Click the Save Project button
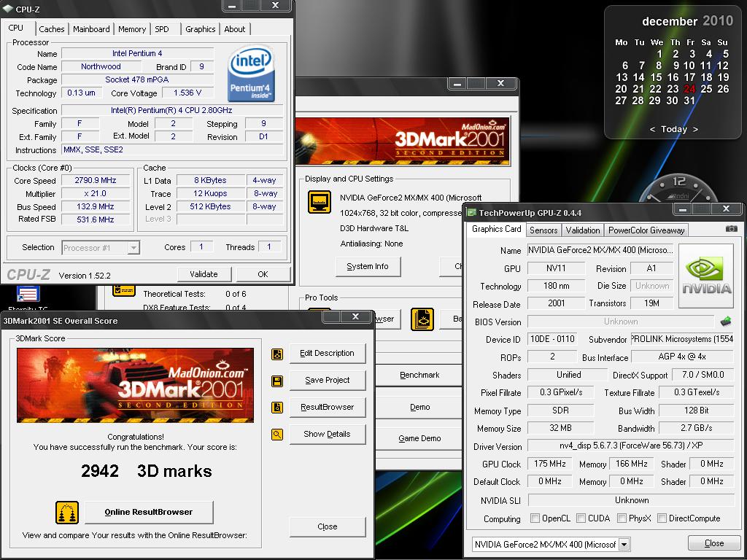 328,380
